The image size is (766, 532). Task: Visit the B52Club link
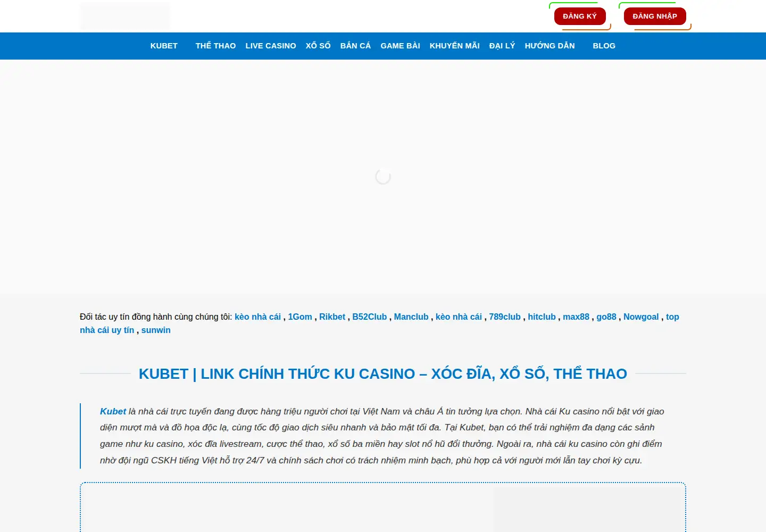tap(370, 317)
